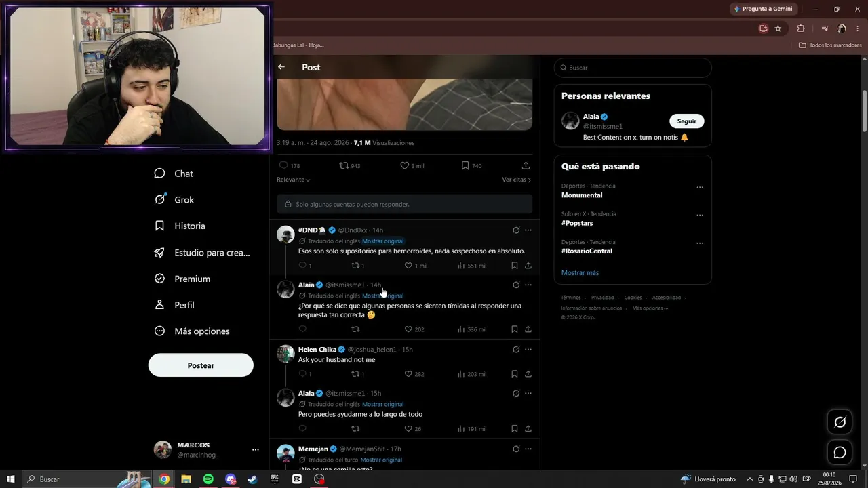Open the Chat page in the sidebar
This screenshot has height=488, width=868.
[x=174, y=174]
